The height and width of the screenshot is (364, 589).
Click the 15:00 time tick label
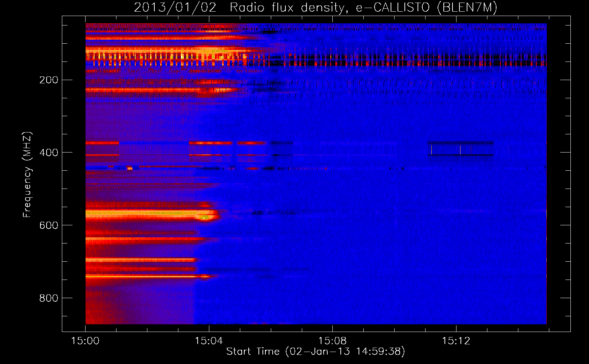(x=85, y=341)
